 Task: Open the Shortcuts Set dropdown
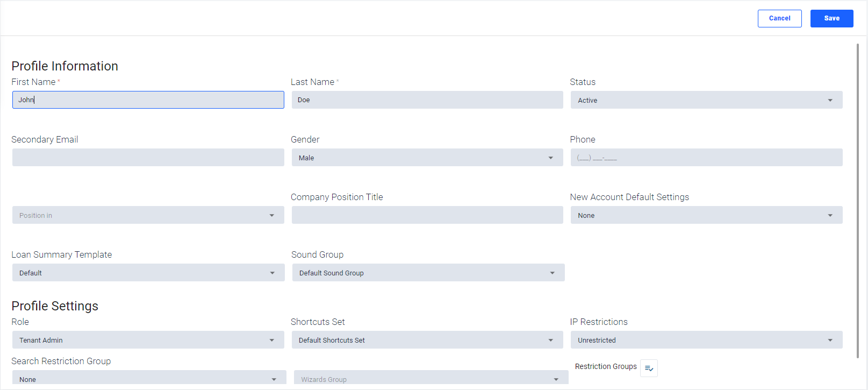click(427, 340)
